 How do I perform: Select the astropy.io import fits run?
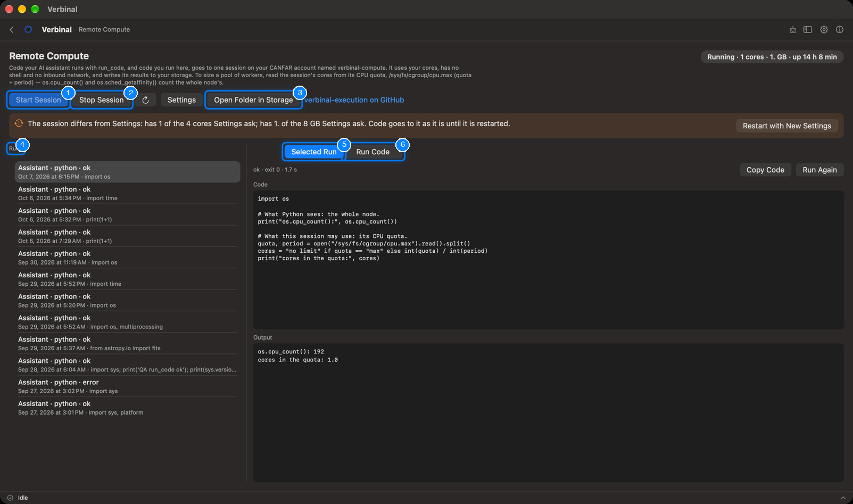coord(127,343)
